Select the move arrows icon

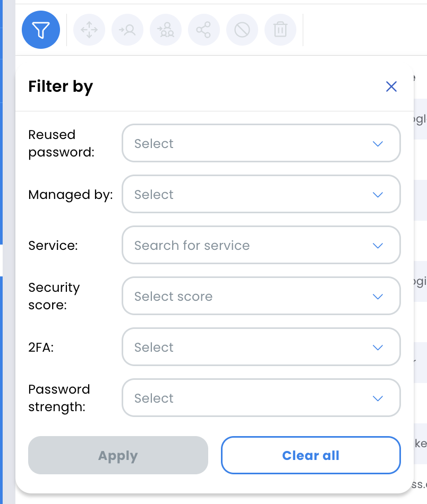pyautogui.click(x=89, y=30)
